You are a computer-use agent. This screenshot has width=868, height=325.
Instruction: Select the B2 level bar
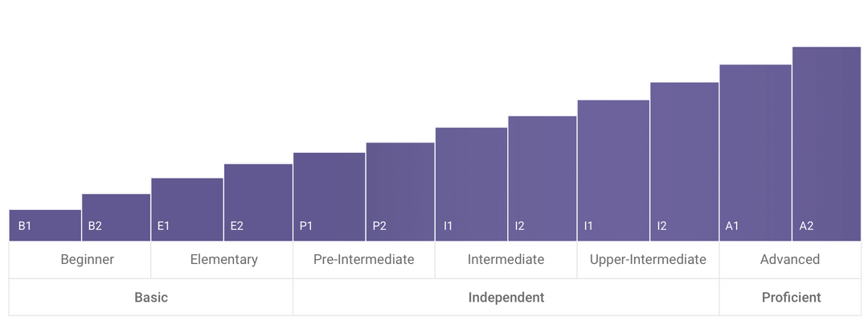point(117,217)
